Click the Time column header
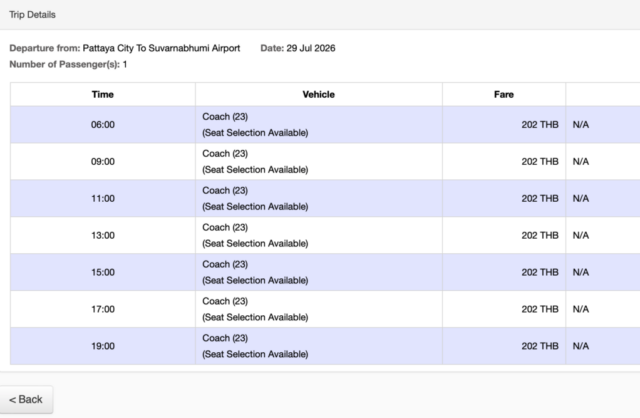This screenshot has width=640, height=418. click(103, 94)
